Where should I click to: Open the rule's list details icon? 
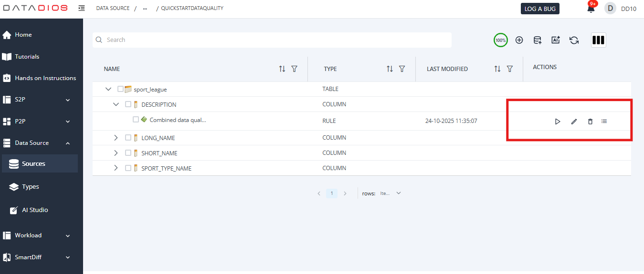[604, 122]
